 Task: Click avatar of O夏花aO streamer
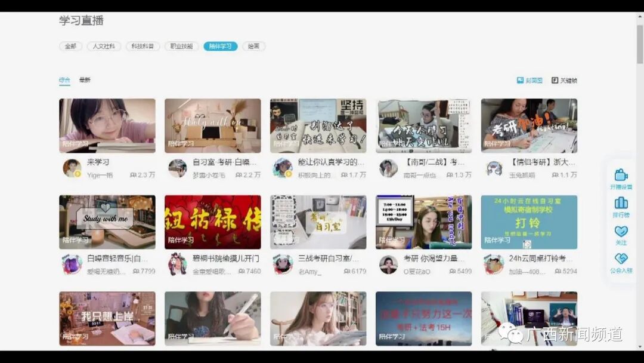click(x=389, y=264)
